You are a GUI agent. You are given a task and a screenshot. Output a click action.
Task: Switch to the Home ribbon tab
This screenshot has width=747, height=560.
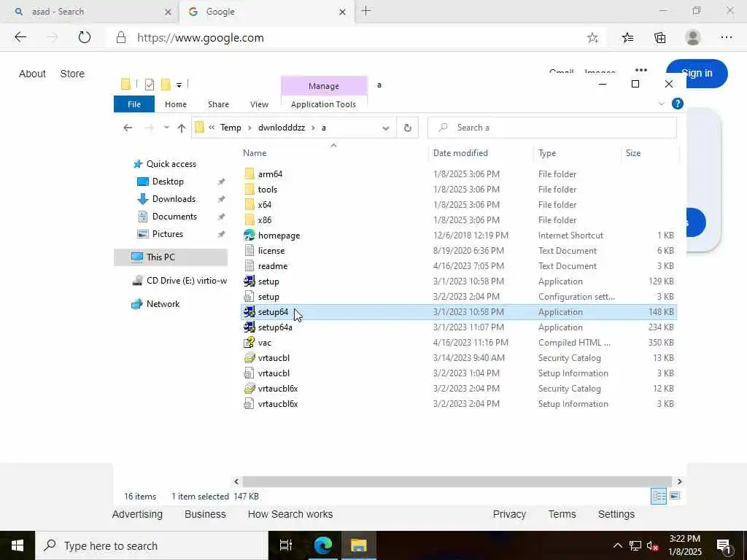[x=176, y=104]
